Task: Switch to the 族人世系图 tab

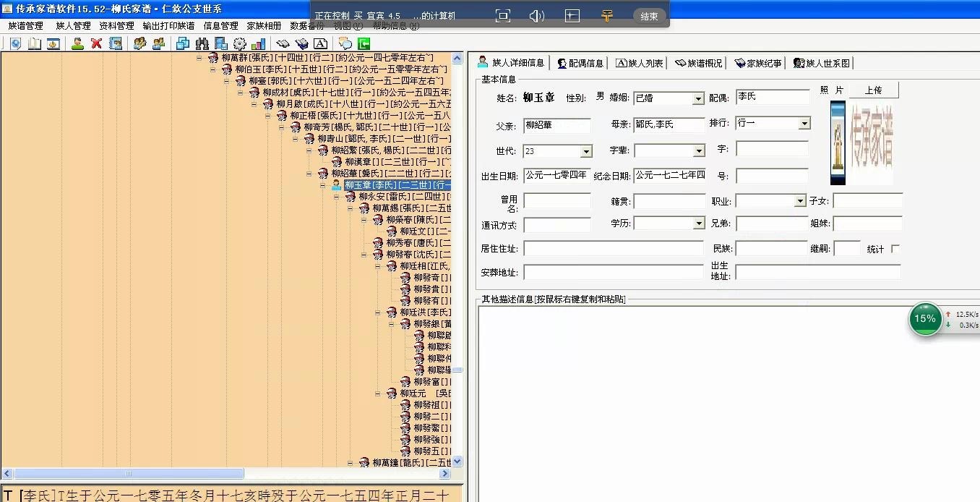Action: click(x=822, y=63)
